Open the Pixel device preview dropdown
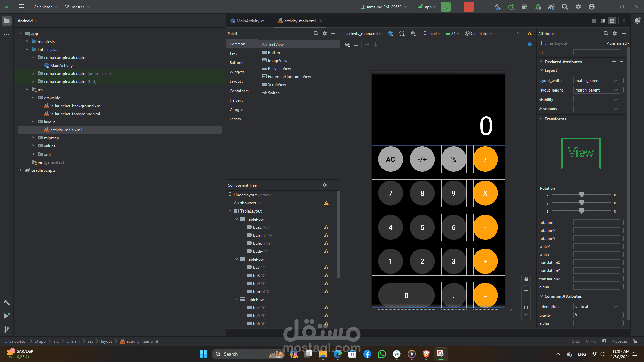The image size is (644, 362). click(432, 33)
